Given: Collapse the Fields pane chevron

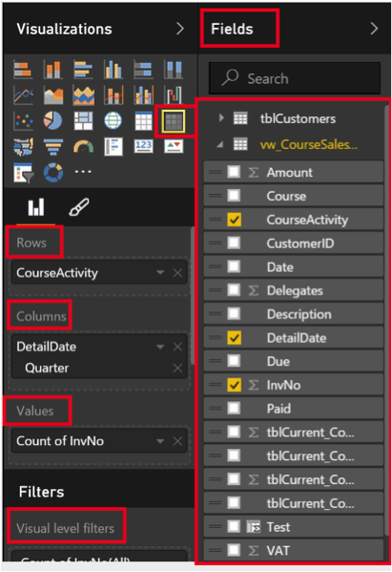Looking at the screenshot, I should 374,29.
